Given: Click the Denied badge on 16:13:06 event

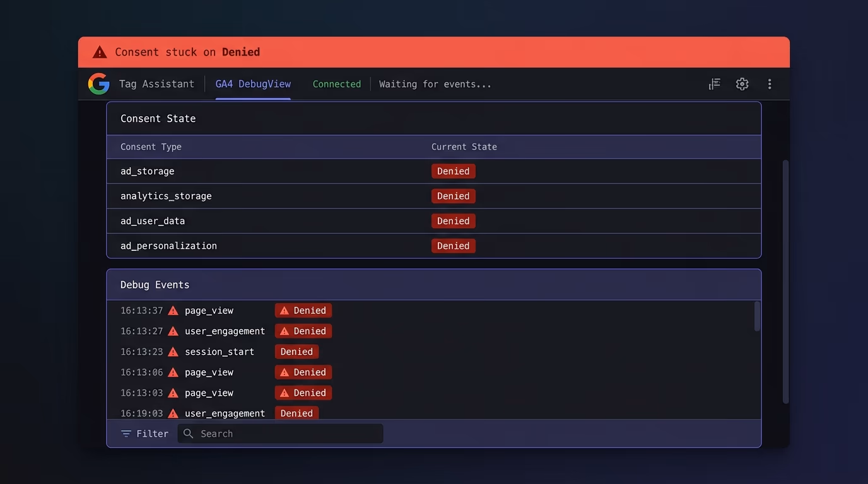Looking at the screenshot, I should coord(303,372).
